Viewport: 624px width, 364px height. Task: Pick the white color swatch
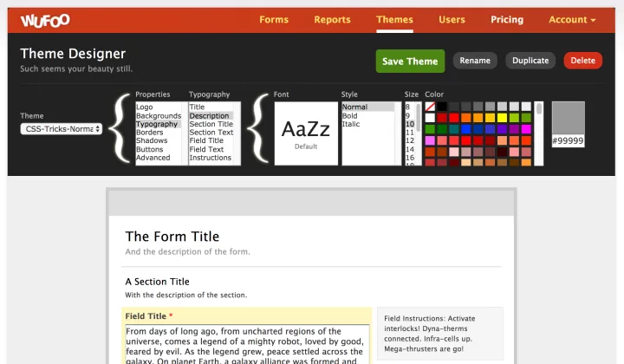[430, 117]
